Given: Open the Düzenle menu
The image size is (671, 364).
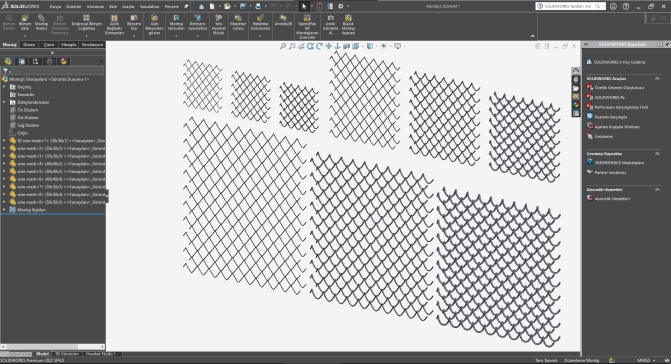Looking at the screenshot, I should pyautogui.click(x=74, y=6).
